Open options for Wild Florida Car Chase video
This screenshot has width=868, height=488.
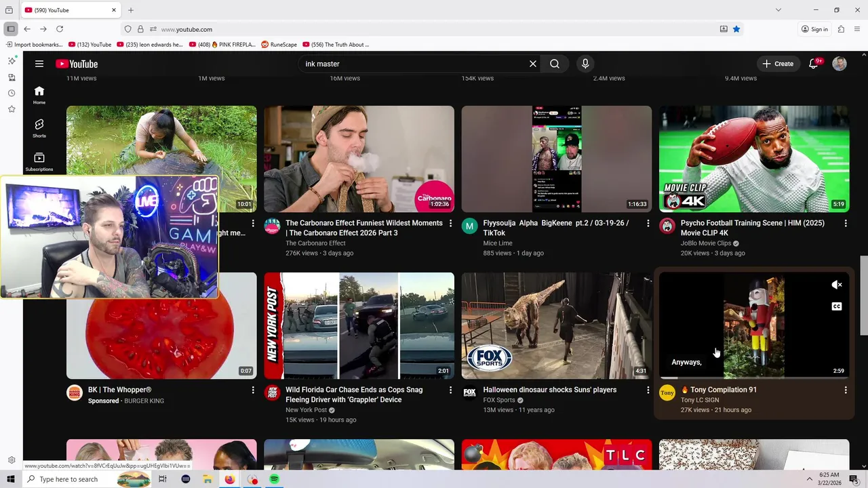point(450,390)
